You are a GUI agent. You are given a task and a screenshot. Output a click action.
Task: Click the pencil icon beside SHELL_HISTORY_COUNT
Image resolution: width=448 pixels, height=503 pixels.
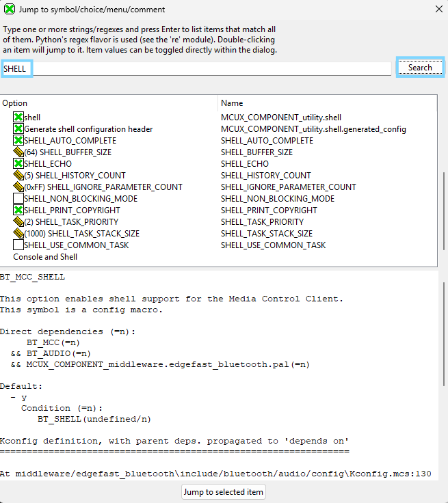(x=18, y=176)
